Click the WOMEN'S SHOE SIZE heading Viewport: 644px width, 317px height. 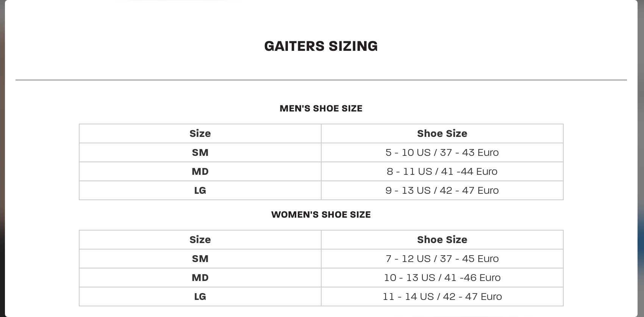tap(321, 215)
